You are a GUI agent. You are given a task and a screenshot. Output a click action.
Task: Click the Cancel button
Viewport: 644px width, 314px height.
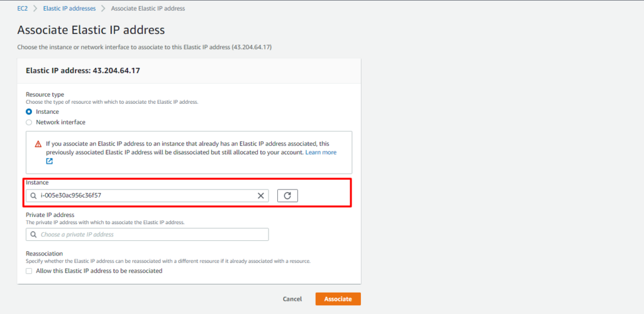coord(292,299)
